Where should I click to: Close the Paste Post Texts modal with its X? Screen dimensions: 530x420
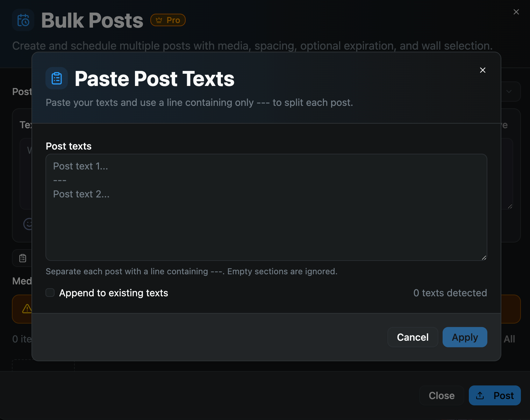482,70
